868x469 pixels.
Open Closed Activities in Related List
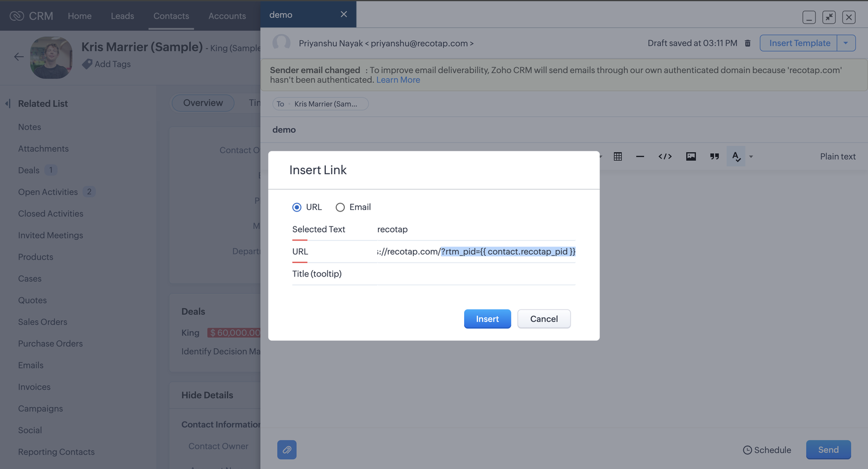(x=51, y=213)
